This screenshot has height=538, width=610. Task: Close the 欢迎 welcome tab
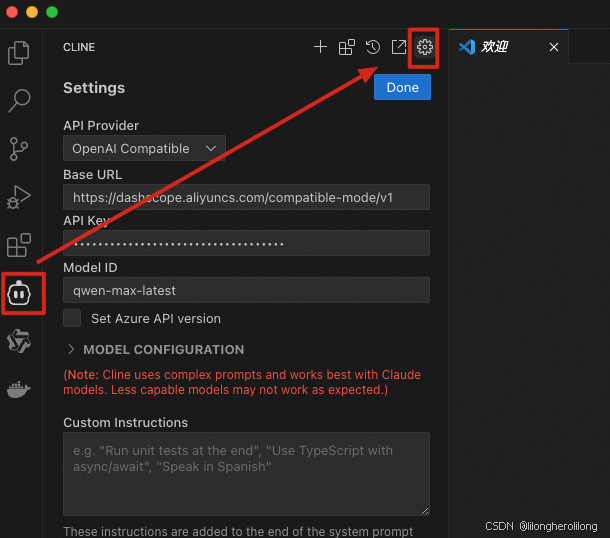554,47
